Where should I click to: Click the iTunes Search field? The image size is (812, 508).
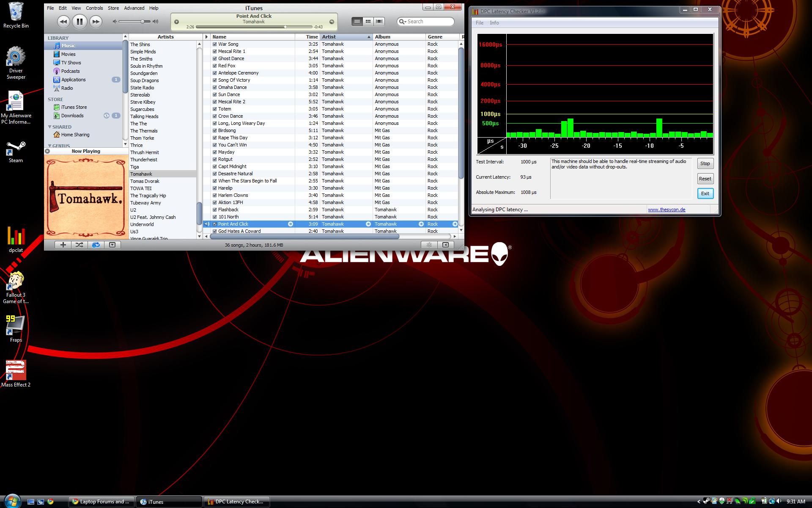point(425,22)
